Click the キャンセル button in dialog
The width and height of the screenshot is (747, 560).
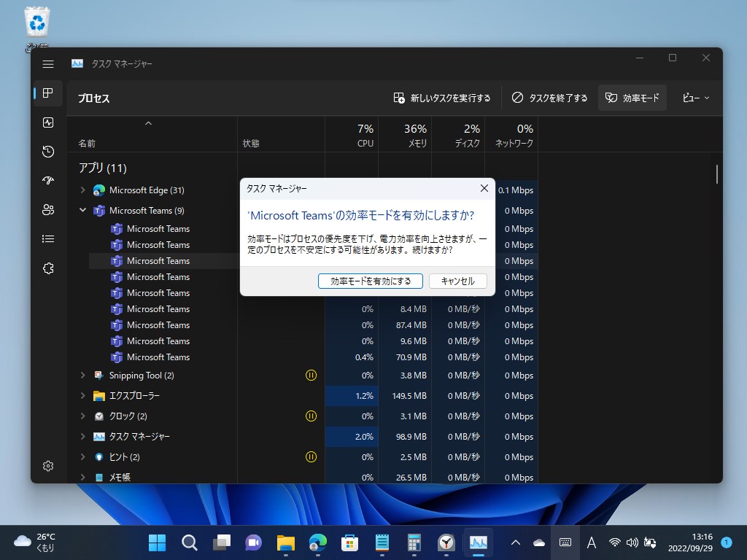pyautogui.click(x=458, y=281)
